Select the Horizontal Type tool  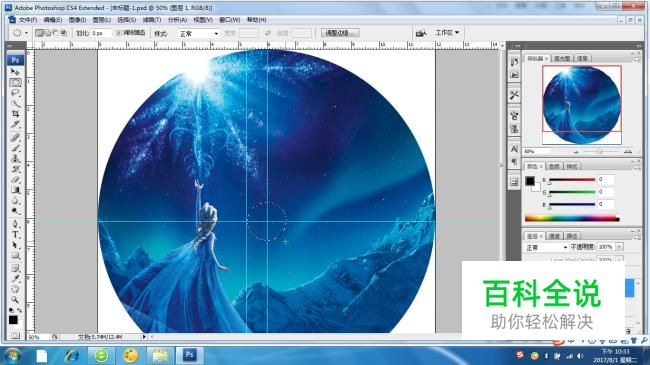click(x=15, y=235)
